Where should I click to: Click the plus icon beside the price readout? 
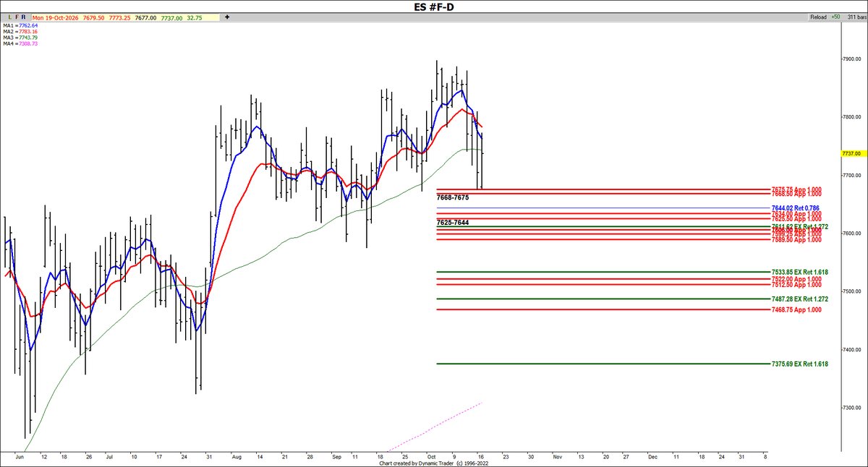coord(228,16)
